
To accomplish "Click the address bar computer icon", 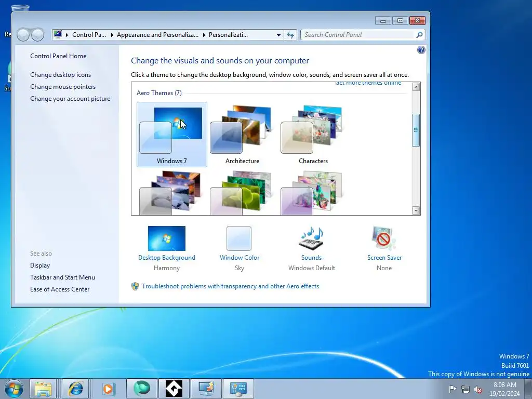I will pos(58,34).
